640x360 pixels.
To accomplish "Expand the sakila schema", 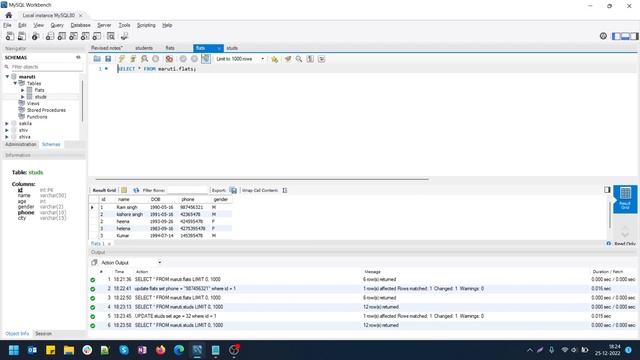I will (x=7, y=123).
